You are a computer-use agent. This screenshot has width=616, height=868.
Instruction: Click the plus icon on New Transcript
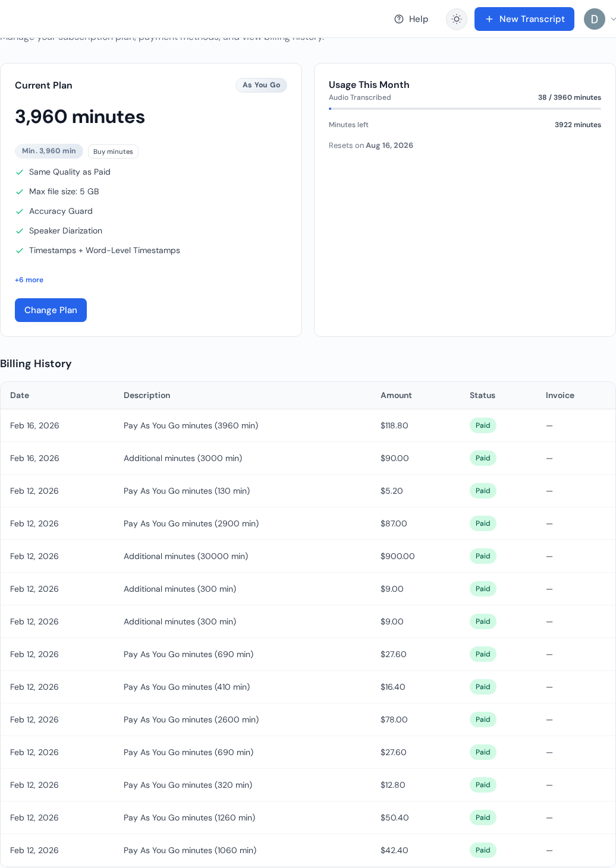[x=488, y=19]
